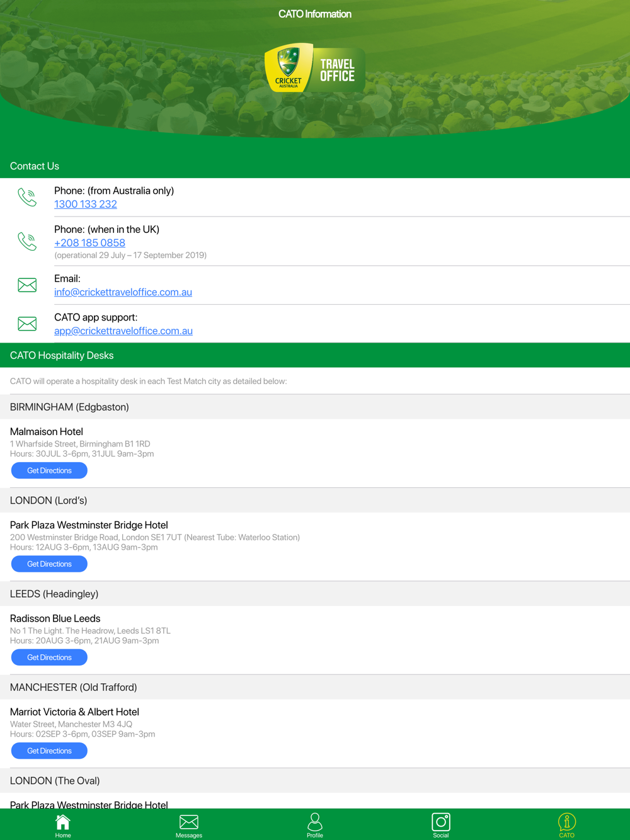This screenshot has width=630, height=840.
Task: Select the LONDON (Lord's) heading
Action: [x=49, y=501]
